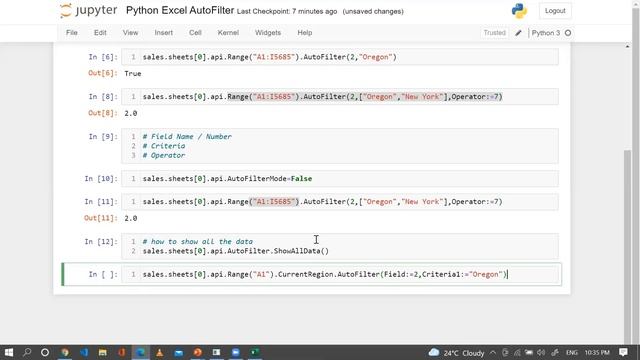Viewport: 640px width, 360px height.
Task: Open File Explorer from taskbar
Action: 102,352
